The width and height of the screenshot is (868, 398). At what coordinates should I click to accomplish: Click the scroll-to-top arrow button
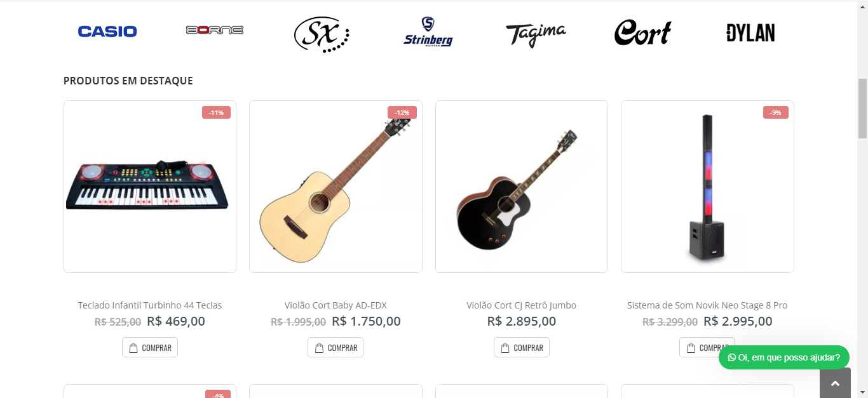tap(835, 383)
